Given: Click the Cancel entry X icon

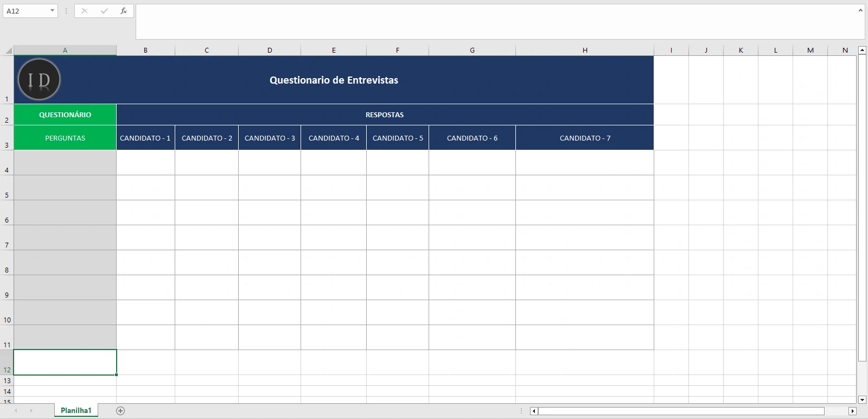Looking at the screenshot, I should (85, 11).
